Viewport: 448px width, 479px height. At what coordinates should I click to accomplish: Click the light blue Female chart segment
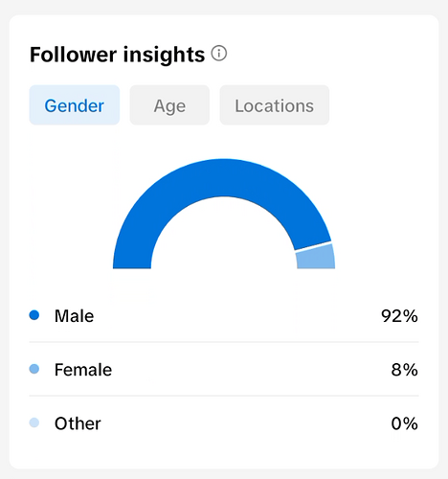pos(316,258)
